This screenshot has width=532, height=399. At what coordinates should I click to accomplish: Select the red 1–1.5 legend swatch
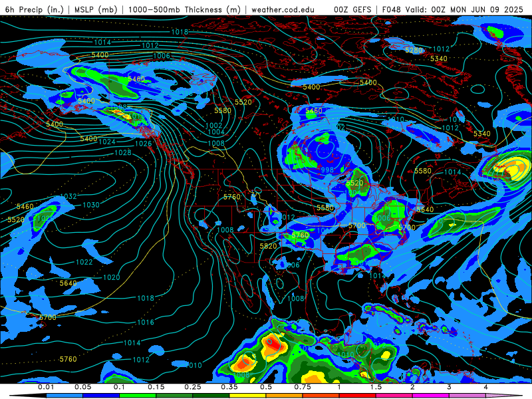tap(358, 396)
